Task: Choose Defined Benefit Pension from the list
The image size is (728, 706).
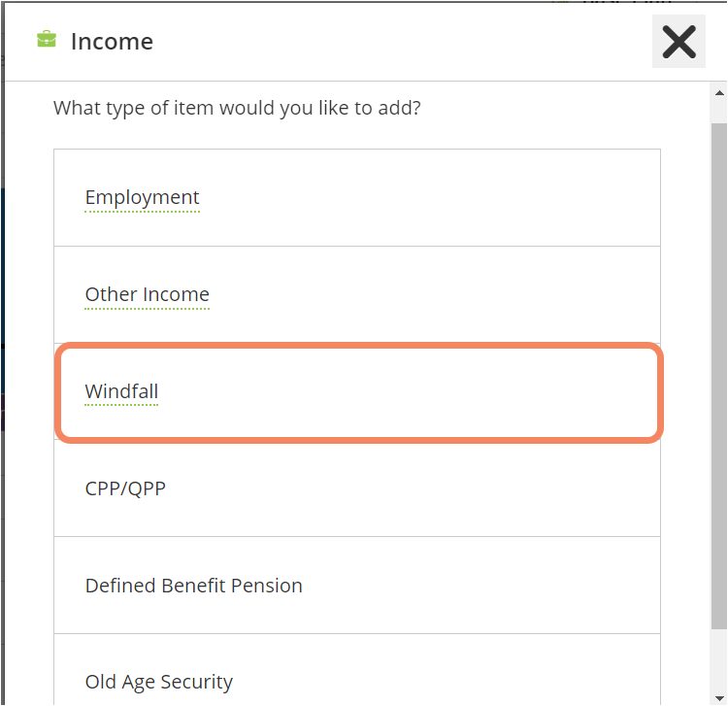Action: pyautogui.click(x=356, y=586)
